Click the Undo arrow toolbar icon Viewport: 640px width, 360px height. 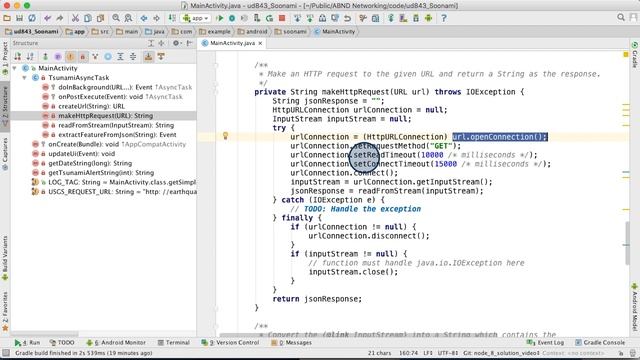47,18
